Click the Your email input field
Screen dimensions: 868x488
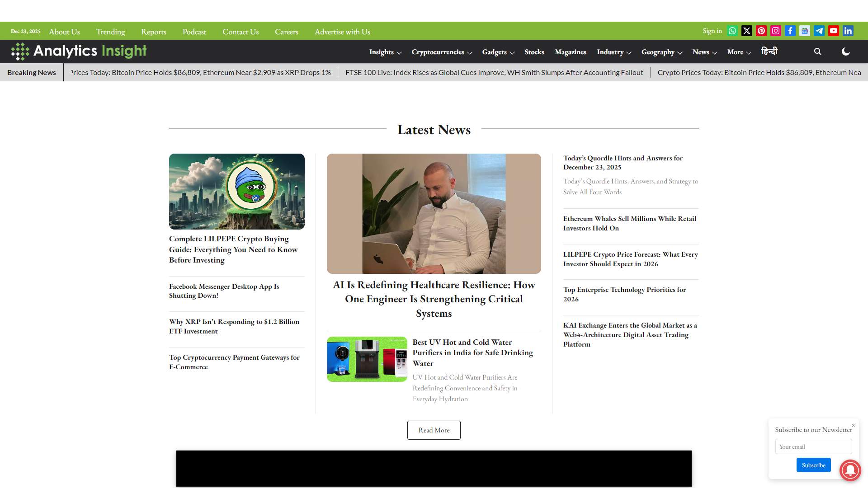pyautogui.click(x=813, y=446)
